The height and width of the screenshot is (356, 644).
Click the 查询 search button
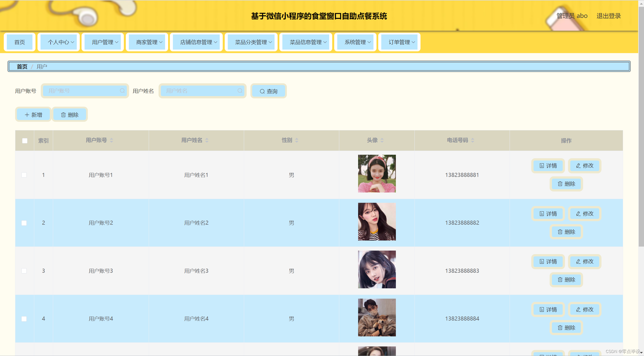click(x=269, y=91)
